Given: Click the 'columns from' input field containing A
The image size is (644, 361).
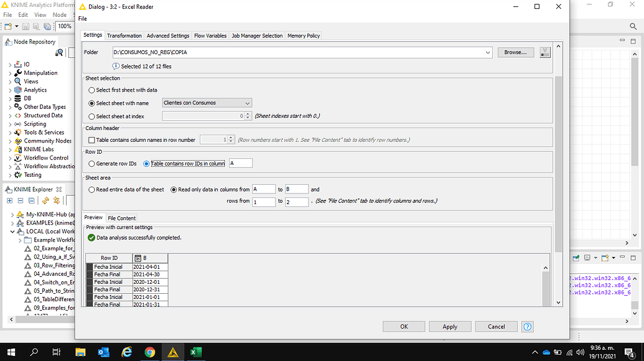Looking at the screenshot, I should [264, 189].
